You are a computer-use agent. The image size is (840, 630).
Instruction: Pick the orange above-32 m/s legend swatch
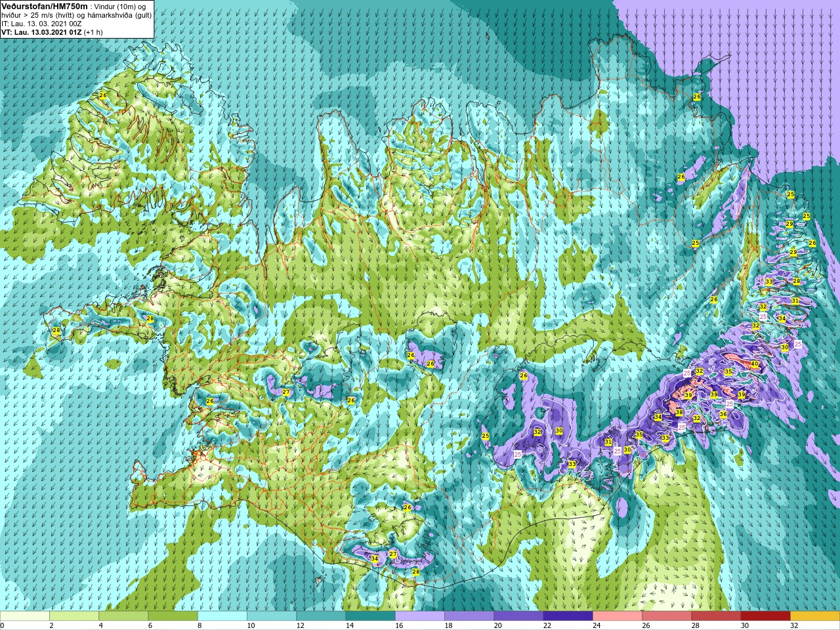815,616
